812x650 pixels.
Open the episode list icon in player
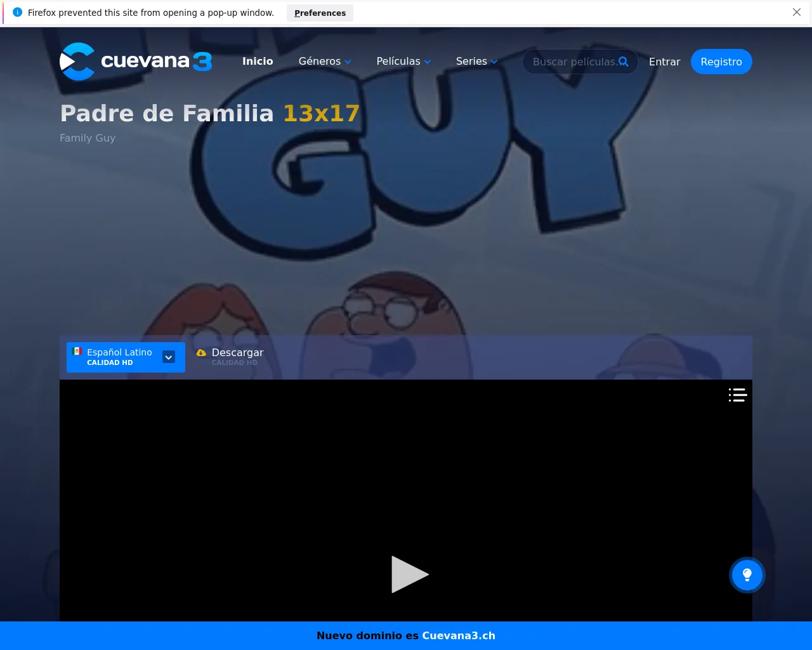[x=737, y=395]
